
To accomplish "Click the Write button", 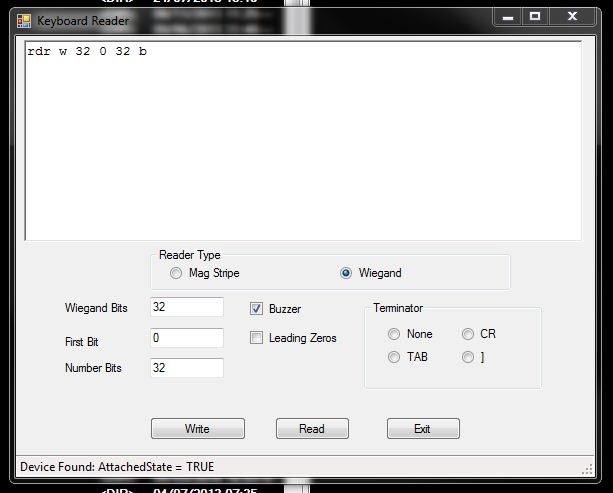I will pyautogui.click(x=198, y=428).
